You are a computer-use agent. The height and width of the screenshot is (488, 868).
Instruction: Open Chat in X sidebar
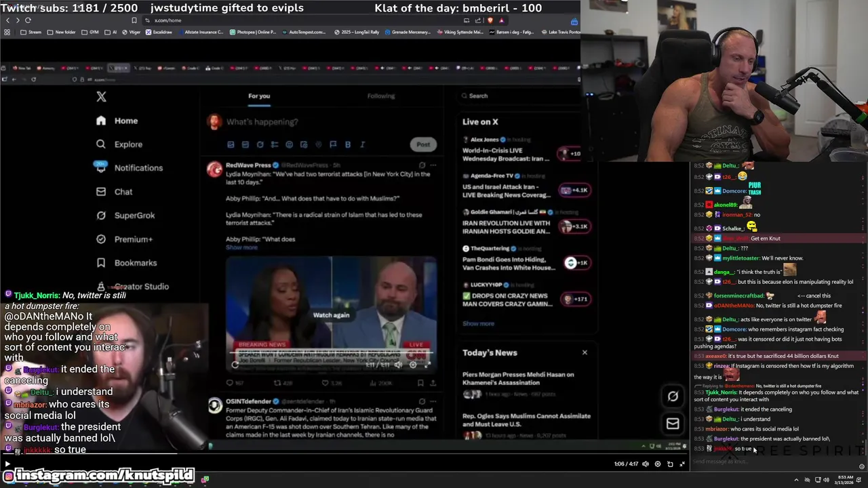(115, 192)
